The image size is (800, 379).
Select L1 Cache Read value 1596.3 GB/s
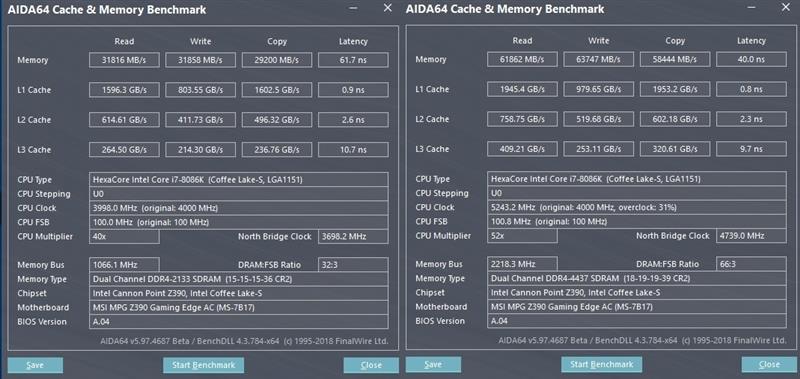tap(124, 90)
